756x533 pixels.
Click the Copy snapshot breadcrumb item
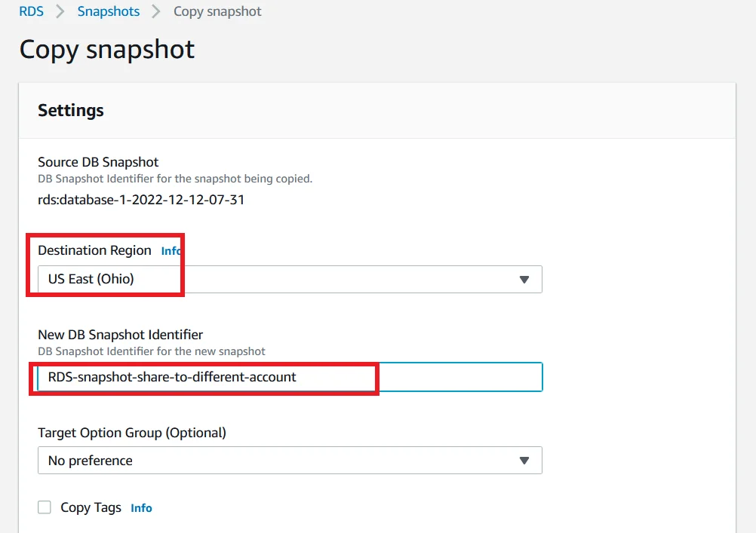click(x=217, y=11)
